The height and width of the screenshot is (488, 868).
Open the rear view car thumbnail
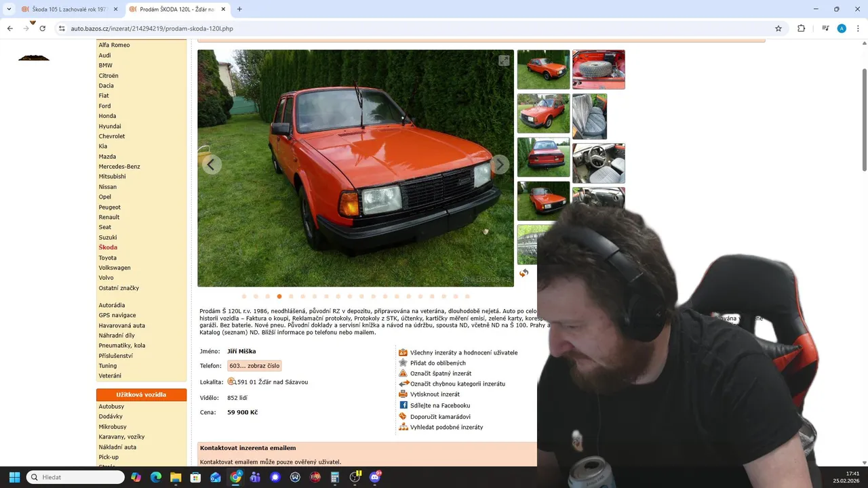543,157
